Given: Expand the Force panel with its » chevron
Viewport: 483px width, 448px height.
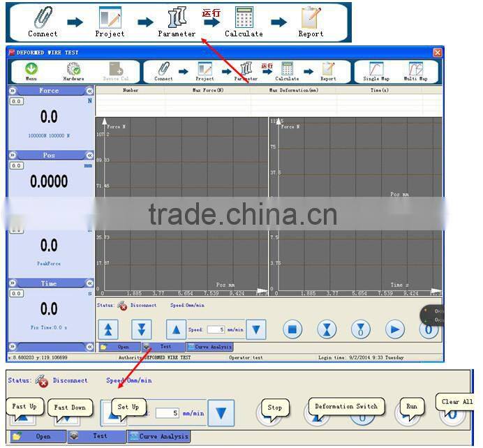Looking at the screenshot, I should point(13,91).
